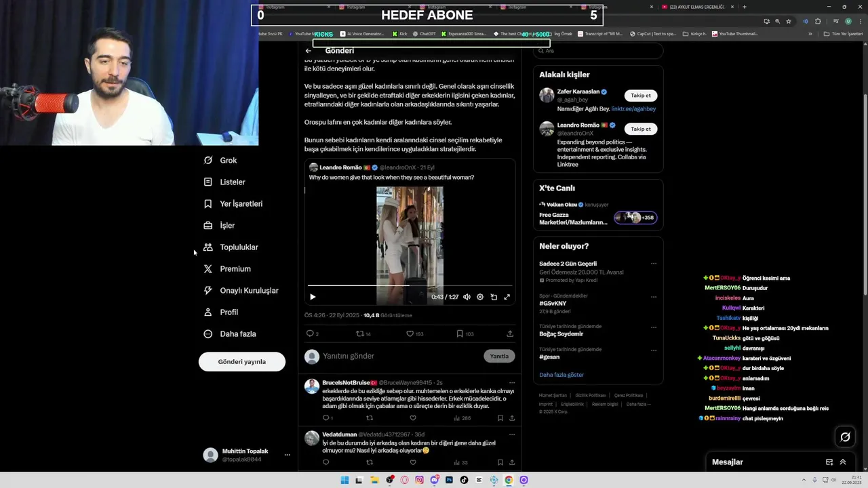
Task: Open the linktr.ee/agahbey link
Action: 633,108
